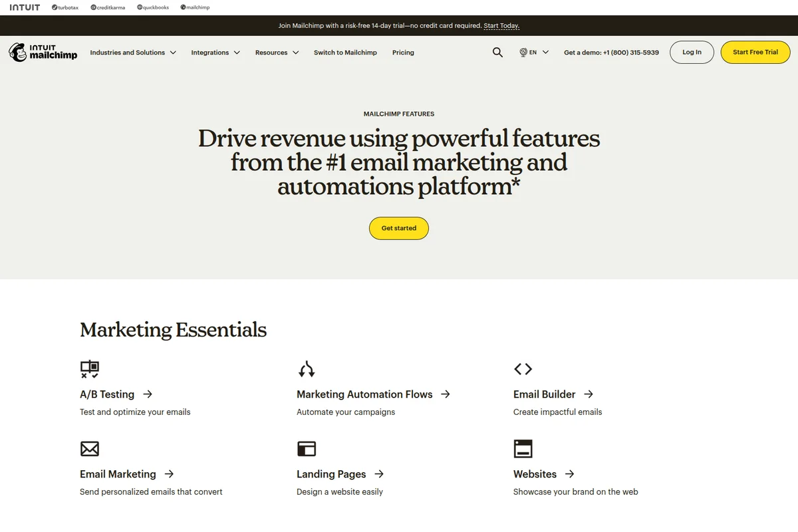
Task: Open the EN language selector
Action: tap(534, 52)
